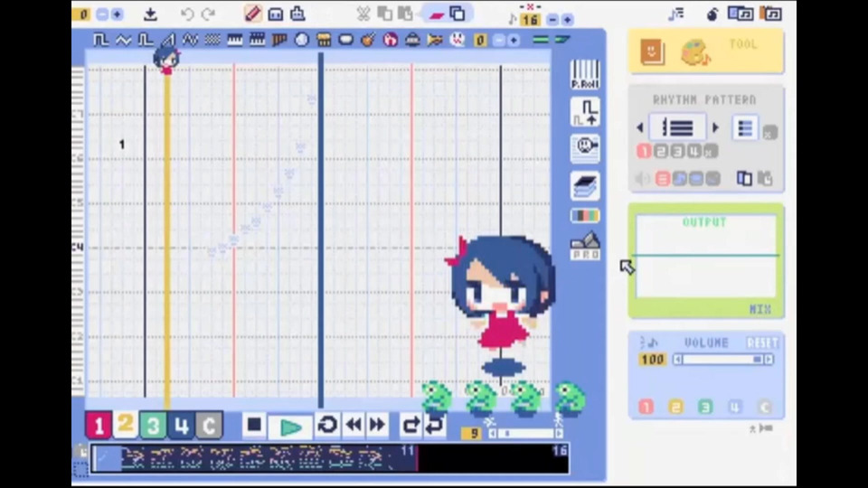The height and width of the screenshot is (488, 868).
Task: Open the color bars view
Action: pyautogui.click(x=585, y=215)
